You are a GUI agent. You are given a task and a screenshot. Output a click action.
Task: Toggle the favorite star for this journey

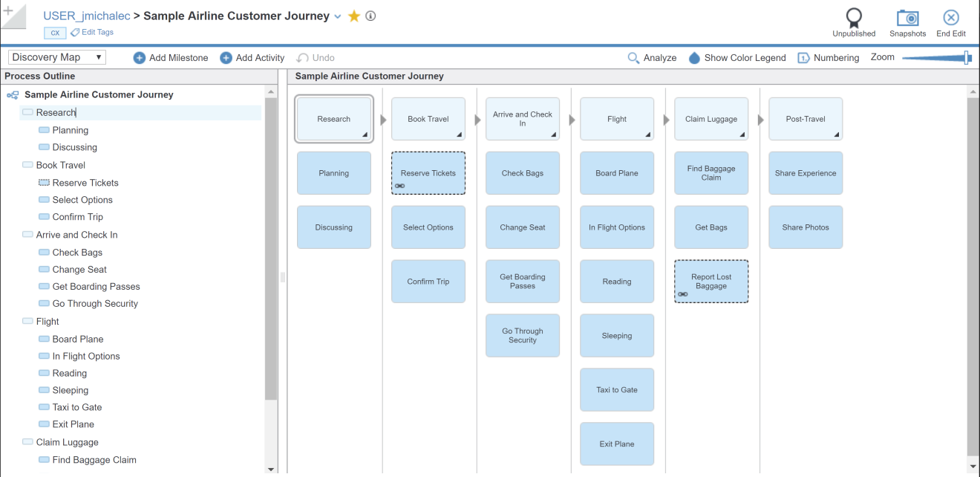tap(353, 16)
